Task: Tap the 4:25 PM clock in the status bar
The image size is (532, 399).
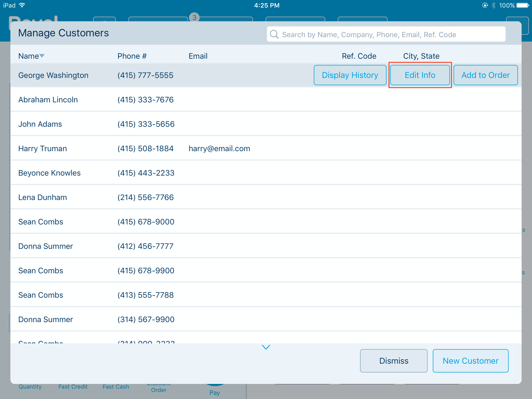Action: point(267,5)
